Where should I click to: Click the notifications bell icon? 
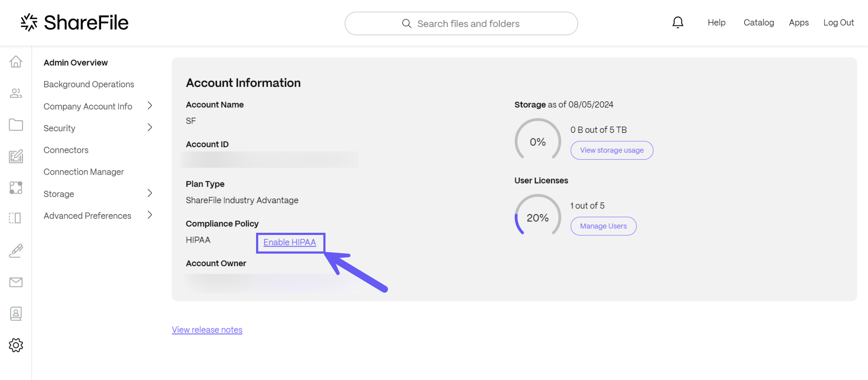(678, 23)
